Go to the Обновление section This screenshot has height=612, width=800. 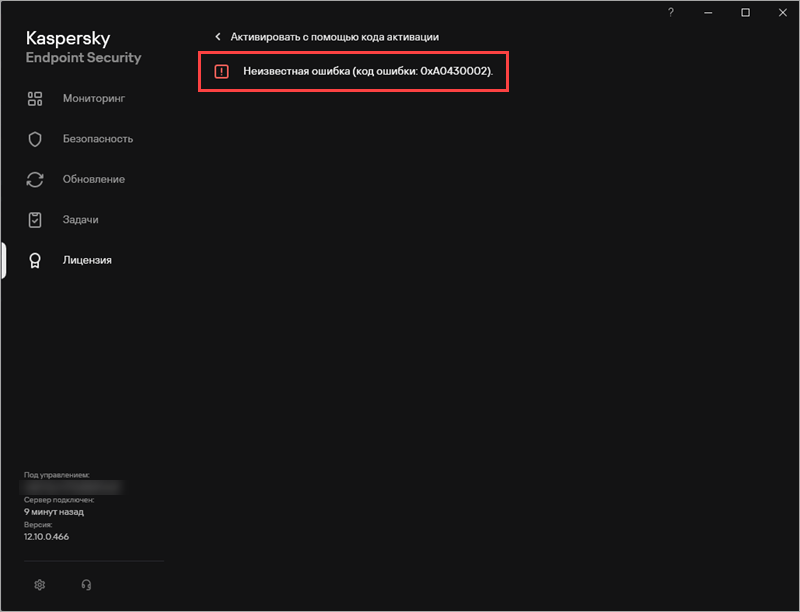tap(94, 180)
